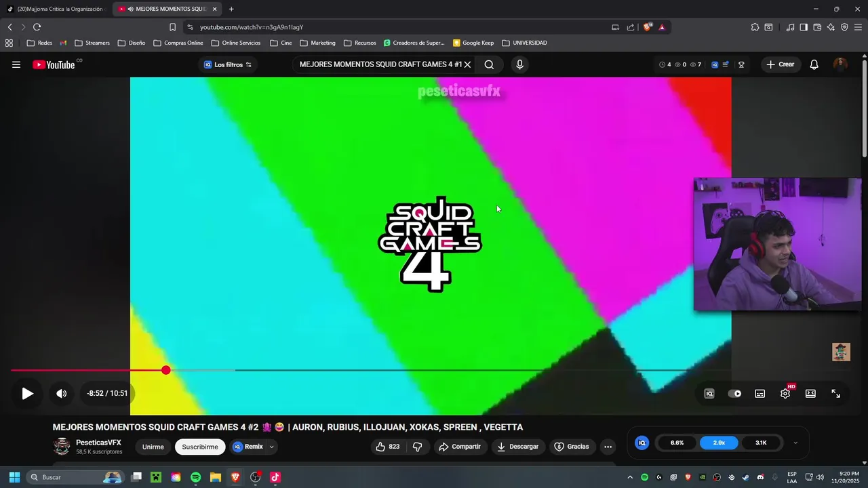Click the address bar URL
This screenshot has height=488, width=868.
click(252, 27)
